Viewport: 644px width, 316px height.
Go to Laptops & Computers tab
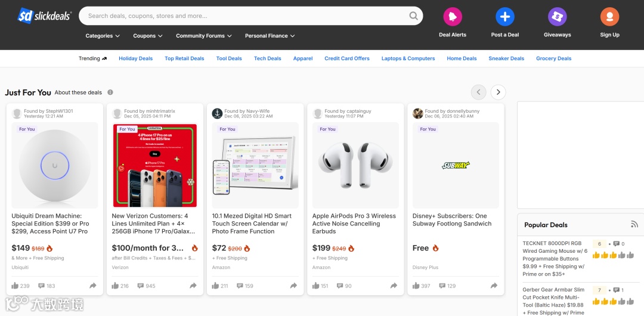coord(408,58)
